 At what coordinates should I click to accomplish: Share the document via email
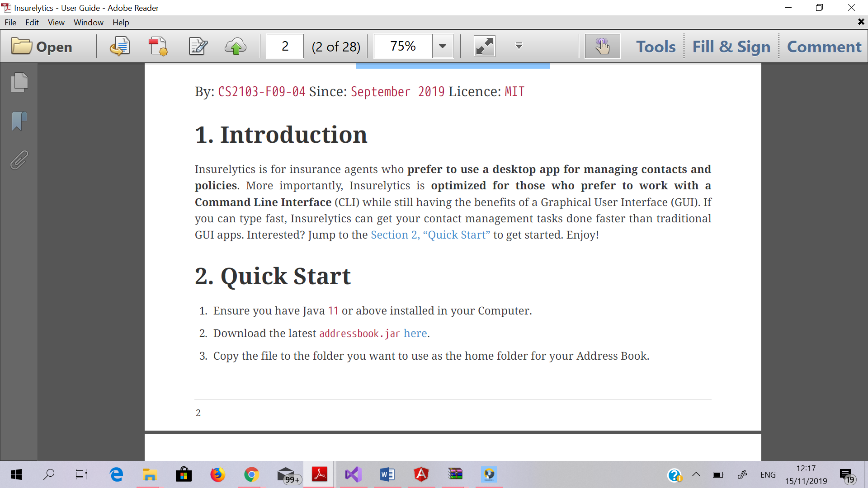120,46
